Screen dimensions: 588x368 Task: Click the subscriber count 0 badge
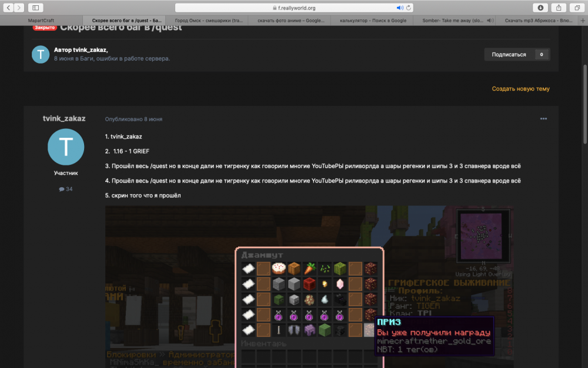542,54
